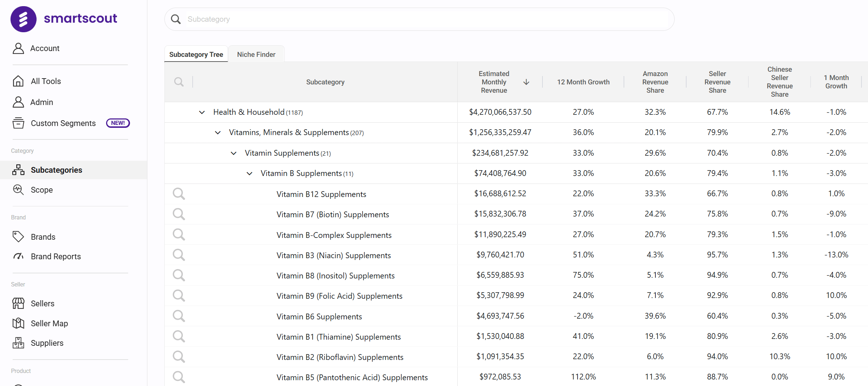Viewport: 868px width, 386px height.
Task: Open the Scope tool icon
Action: (18, 190)
